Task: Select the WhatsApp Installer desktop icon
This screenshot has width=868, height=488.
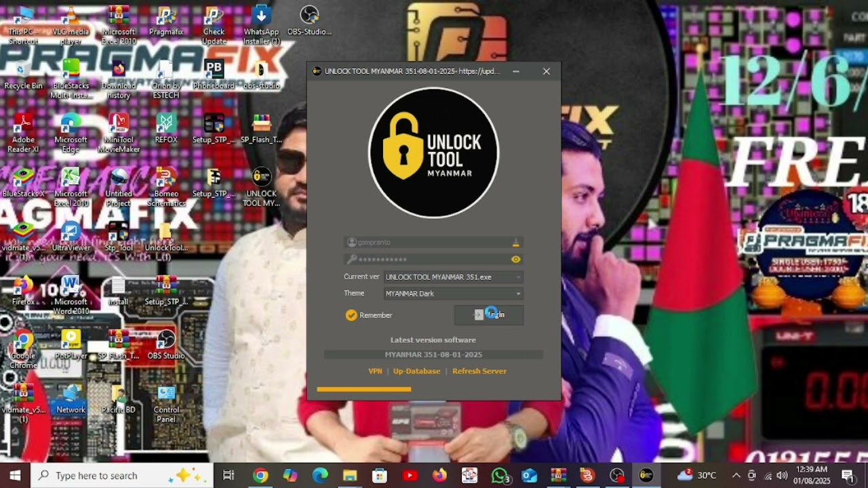Action: pos(261,25)
